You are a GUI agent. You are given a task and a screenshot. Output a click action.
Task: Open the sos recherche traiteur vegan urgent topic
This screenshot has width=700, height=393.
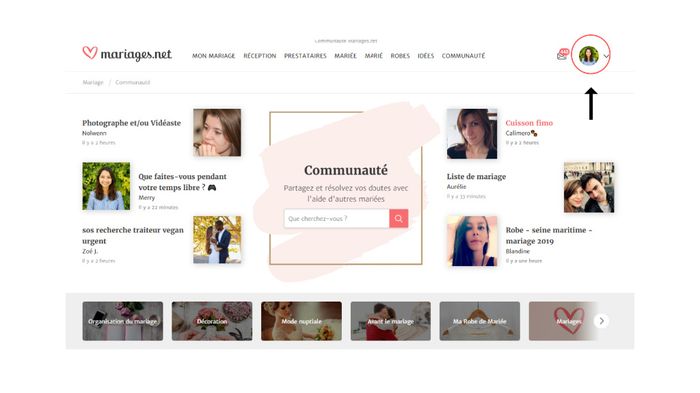(133, 235)
